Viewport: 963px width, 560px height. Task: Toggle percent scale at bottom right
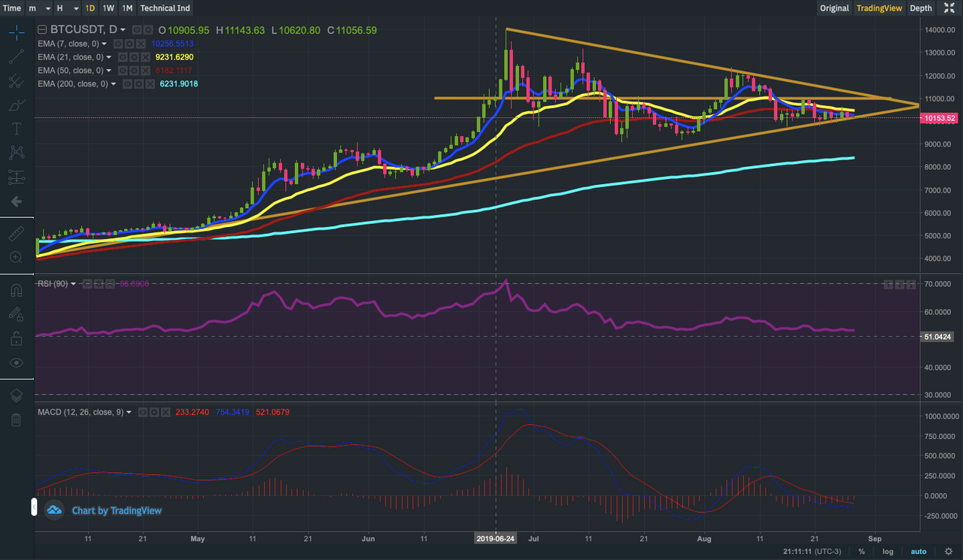(x=861, y=552)
